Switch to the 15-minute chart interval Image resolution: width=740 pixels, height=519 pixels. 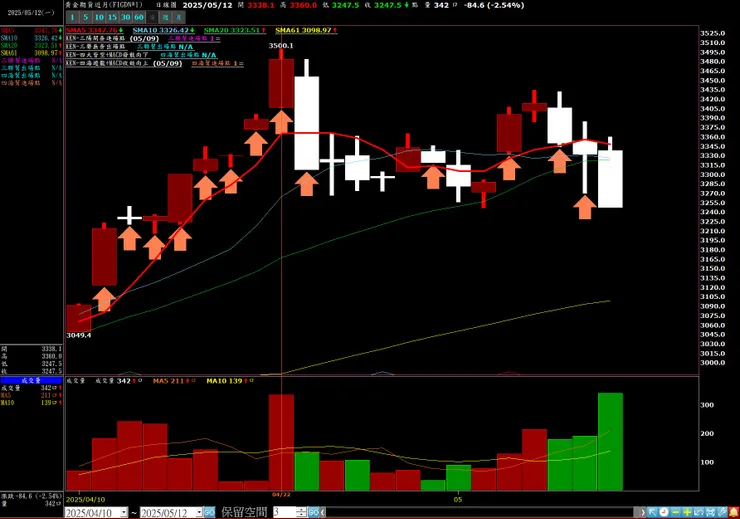tap(112, 17)
